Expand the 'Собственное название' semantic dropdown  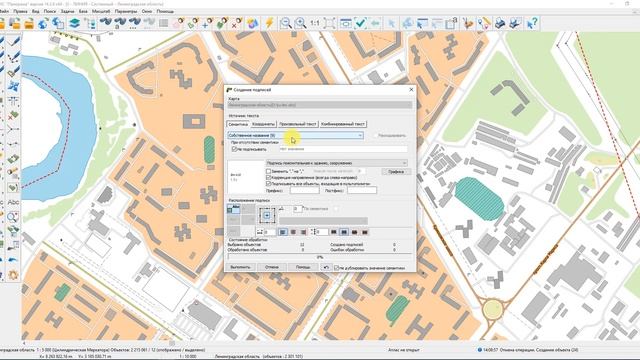coord(296,135)
